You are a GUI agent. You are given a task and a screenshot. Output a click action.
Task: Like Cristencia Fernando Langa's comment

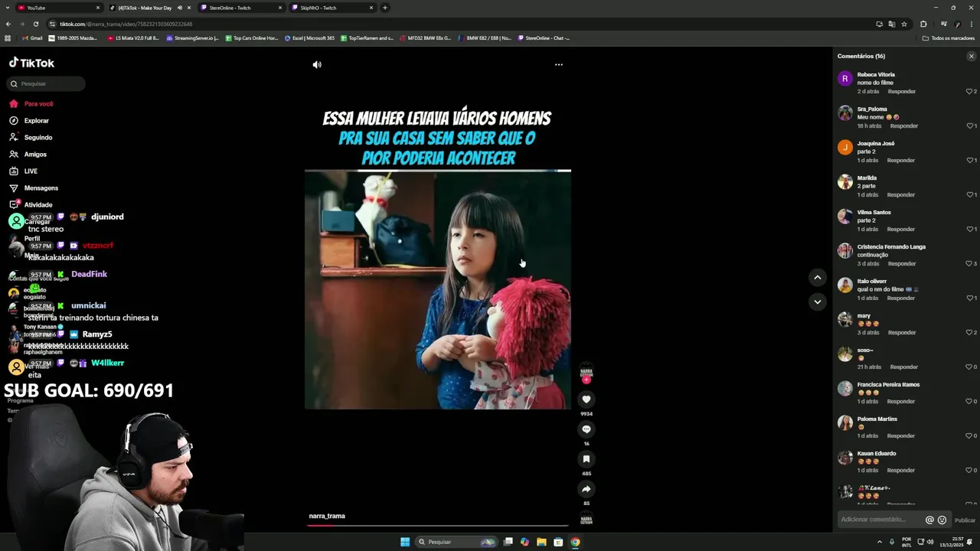coord(969,264)
